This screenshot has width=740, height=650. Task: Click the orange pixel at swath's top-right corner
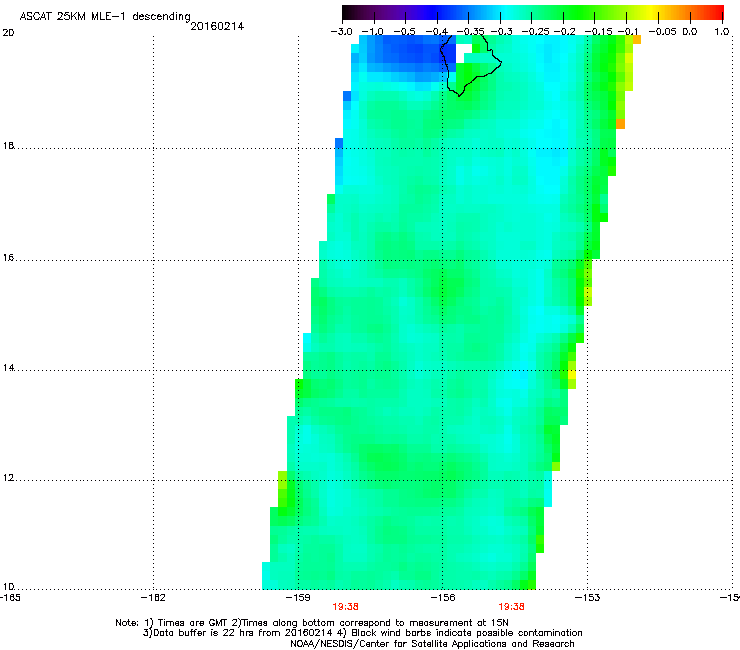pyautogui.click(x=637, y=40)
